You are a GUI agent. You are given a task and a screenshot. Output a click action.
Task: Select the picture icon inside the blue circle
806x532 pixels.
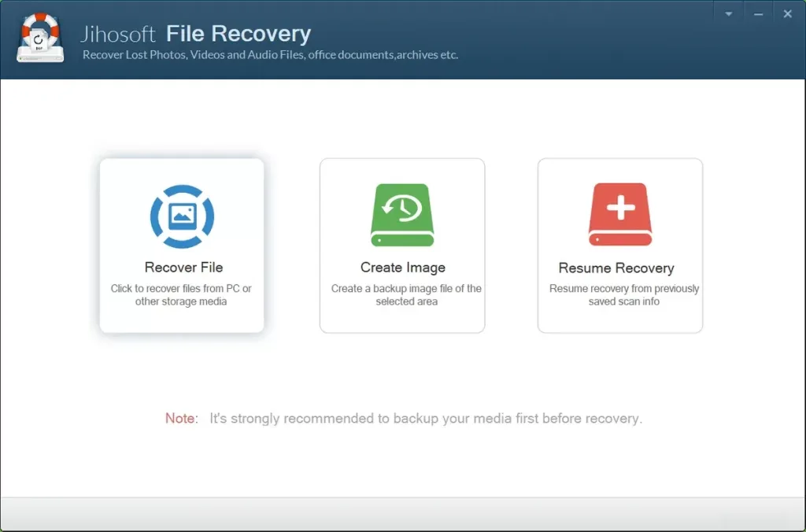coord(181,215)
